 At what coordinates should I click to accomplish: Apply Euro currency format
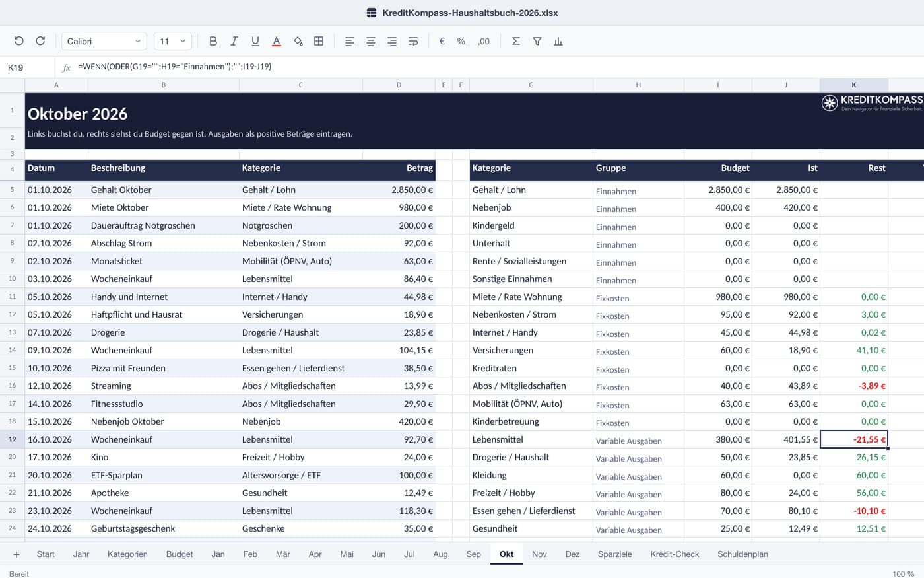point(442,41)
